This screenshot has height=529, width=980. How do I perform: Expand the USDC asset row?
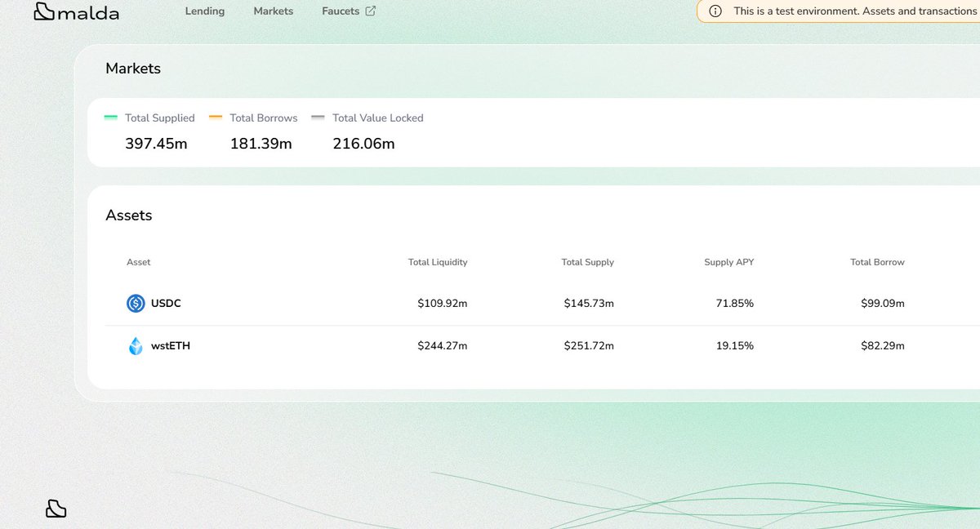coord(490,303)
